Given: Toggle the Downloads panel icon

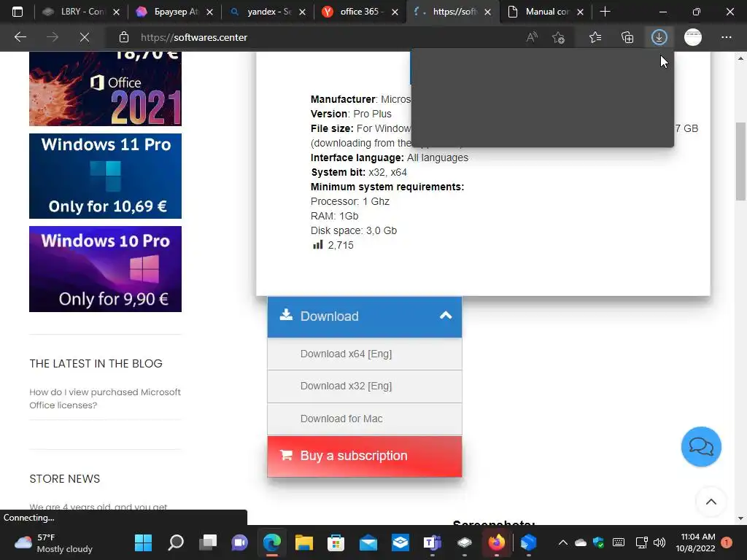Looking at the screenshot, I should click(x=659, y=37).
